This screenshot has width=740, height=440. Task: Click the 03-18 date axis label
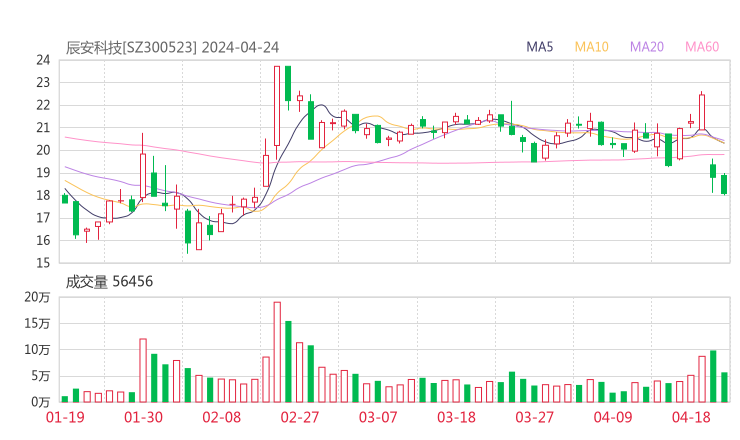click(x=456, y=417)
